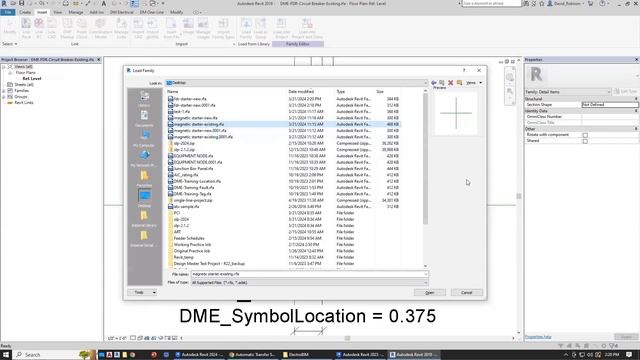The image size is (640, 360).
Task: Click the Open button in Load Family
Action: (429, 293)
